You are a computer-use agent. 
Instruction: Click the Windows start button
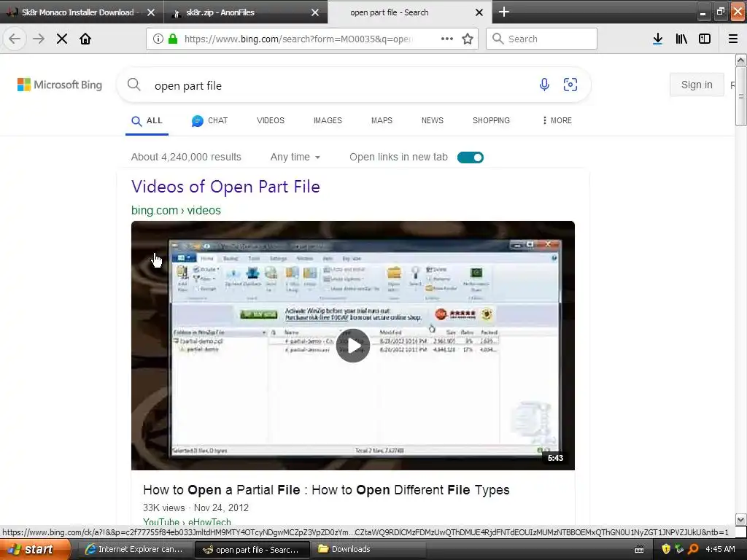coord(36,550)
